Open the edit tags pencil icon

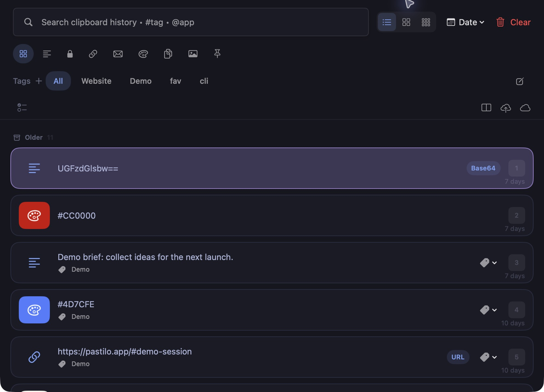[x=520, y=81]
